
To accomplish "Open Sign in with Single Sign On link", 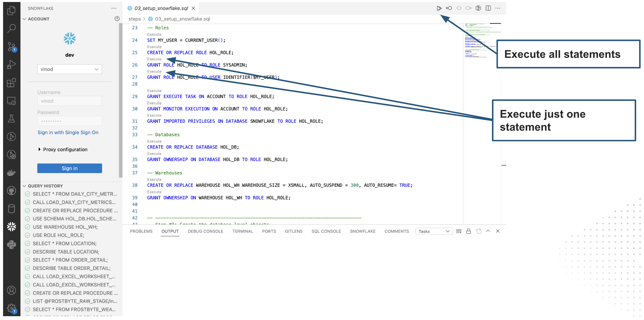I will pos(68,132).
